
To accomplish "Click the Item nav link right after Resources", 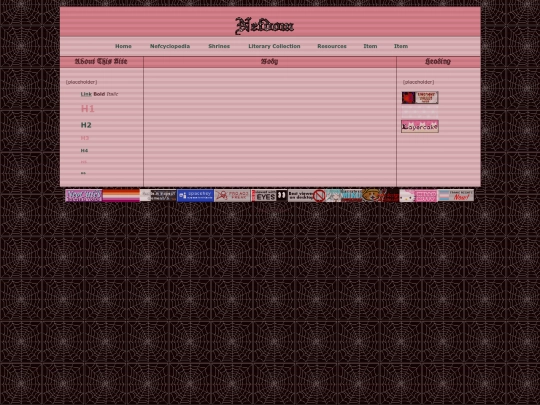I will [370, 46].
